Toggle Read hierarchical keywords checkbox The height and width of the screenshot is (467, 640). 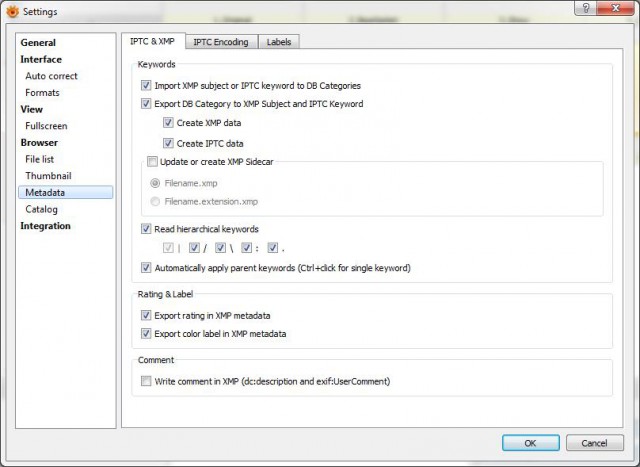click(x=146, y=229)
